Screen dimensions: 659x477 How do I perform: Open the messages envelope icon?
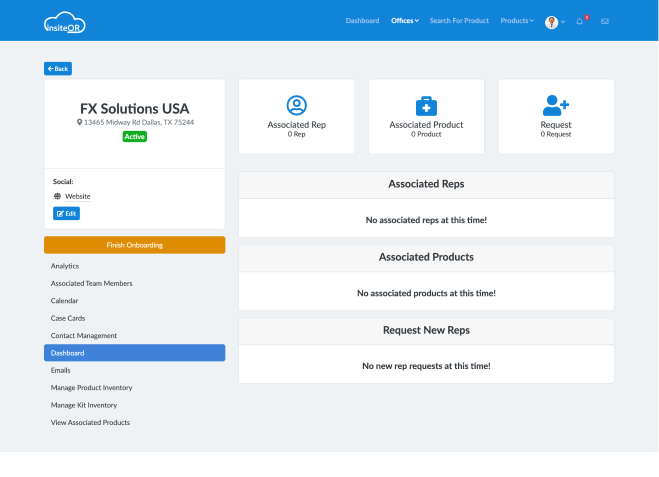pos(605,21)
